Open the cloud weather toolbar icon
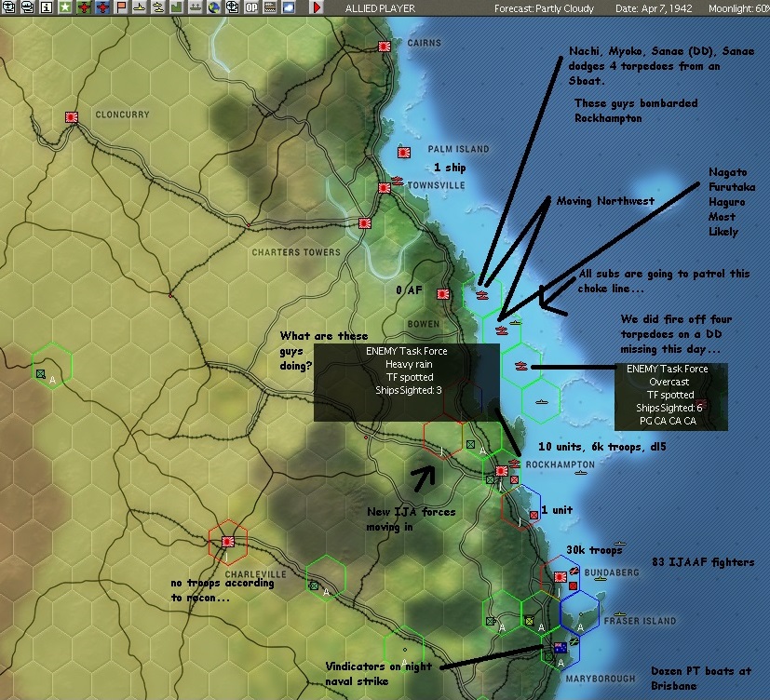The height and width of the screenshot is (700, 770). (x=289, y=7)
